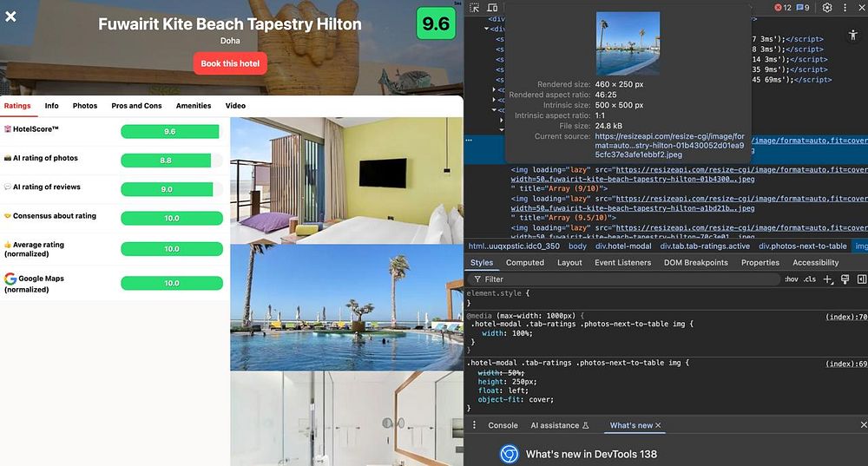
Task: Click the 'width: 100%' CSS declaration
Action: coord(507,333)
